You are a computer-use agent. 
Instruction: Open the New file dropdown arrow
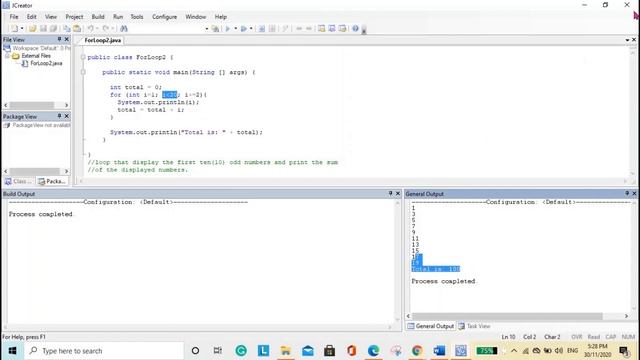point(22,29)
